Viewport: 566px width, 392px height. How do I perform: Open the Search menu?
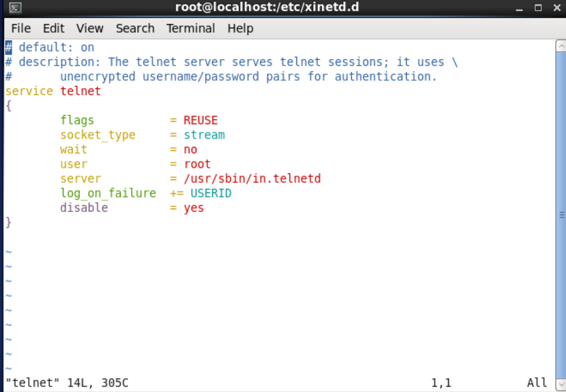[135, 28]
